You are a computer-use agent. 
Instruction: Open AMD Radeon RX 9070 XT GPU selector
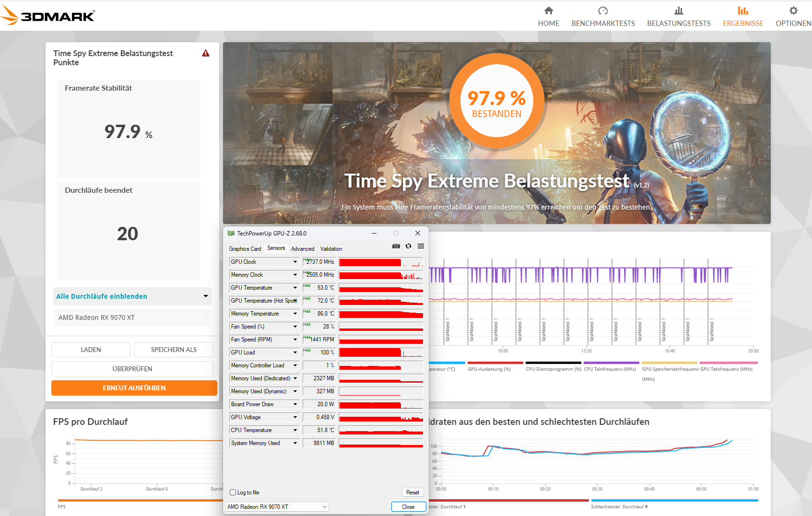tap(277, 507)
